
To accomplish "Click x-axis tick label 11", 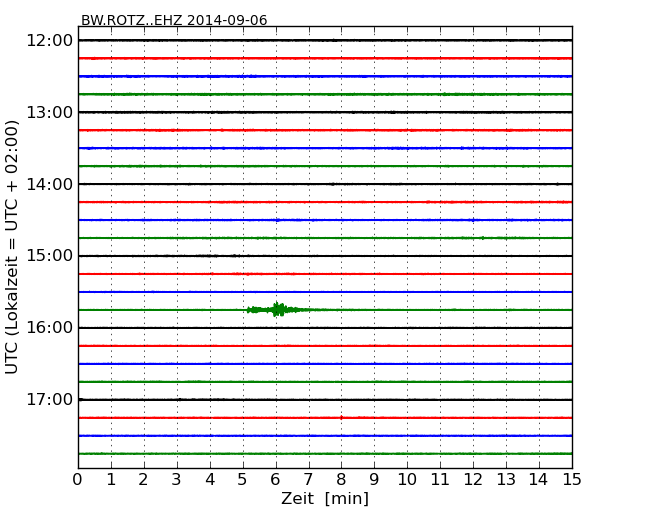I will pos(440,480).
